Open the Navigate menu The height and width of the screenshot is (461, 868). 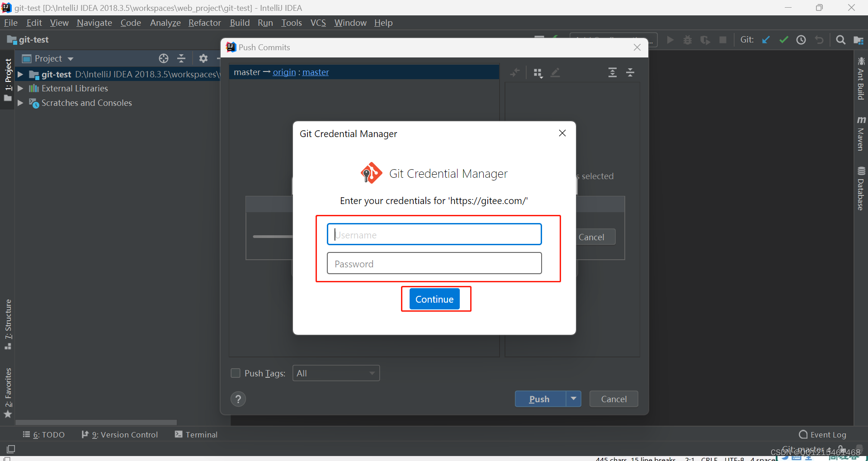94,23
